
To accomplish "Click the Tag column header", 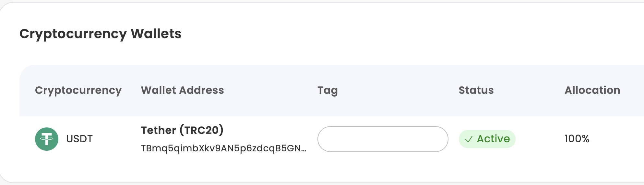I will pos(328,91).
